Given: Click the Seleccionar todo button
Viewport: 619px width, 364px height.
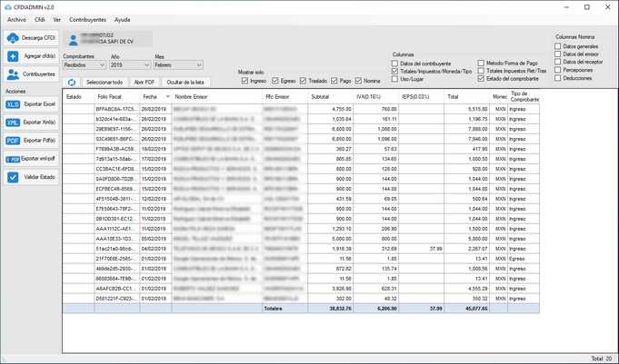Looking at the screenshot, I should pyautogui.click(x=105, y=82).
